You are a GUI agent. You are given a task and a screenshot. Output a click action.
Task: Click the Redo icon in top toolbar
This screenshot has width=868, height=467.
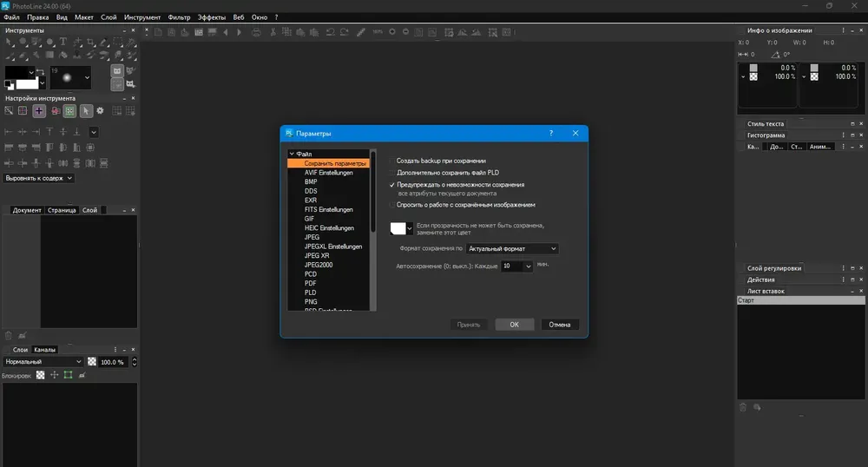click(x=345, y=32)
